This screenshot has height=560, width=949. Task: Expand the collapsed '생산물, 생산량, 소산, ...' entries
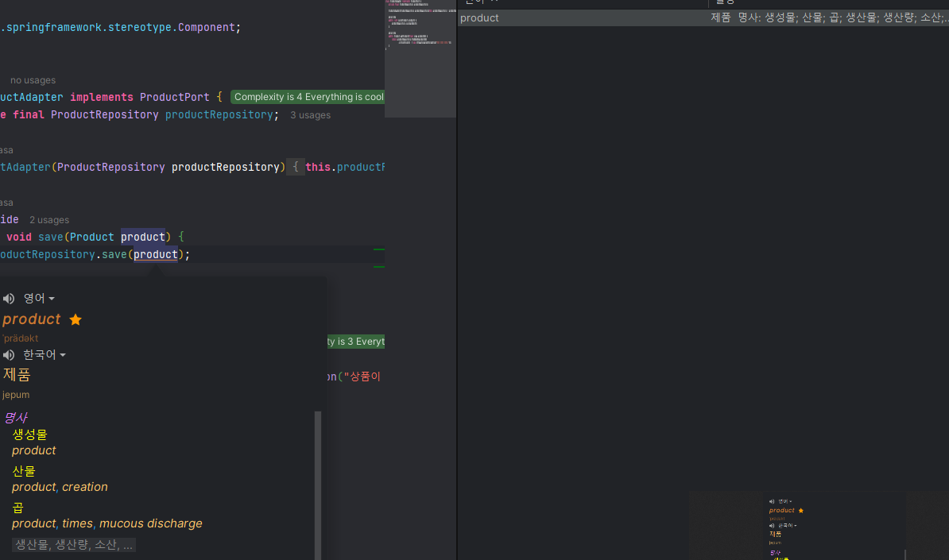coord(74,545)
